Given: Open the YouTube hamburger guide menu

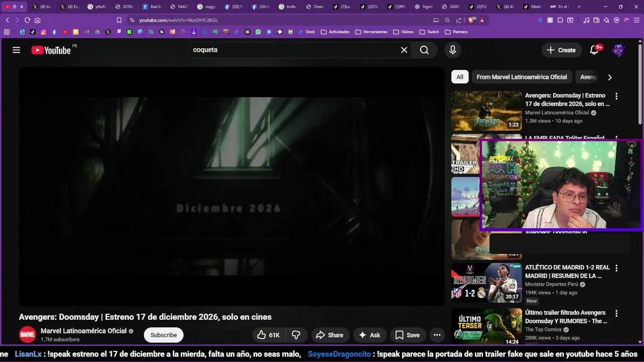Looking at the screenshot, I should tap(16, 50).
